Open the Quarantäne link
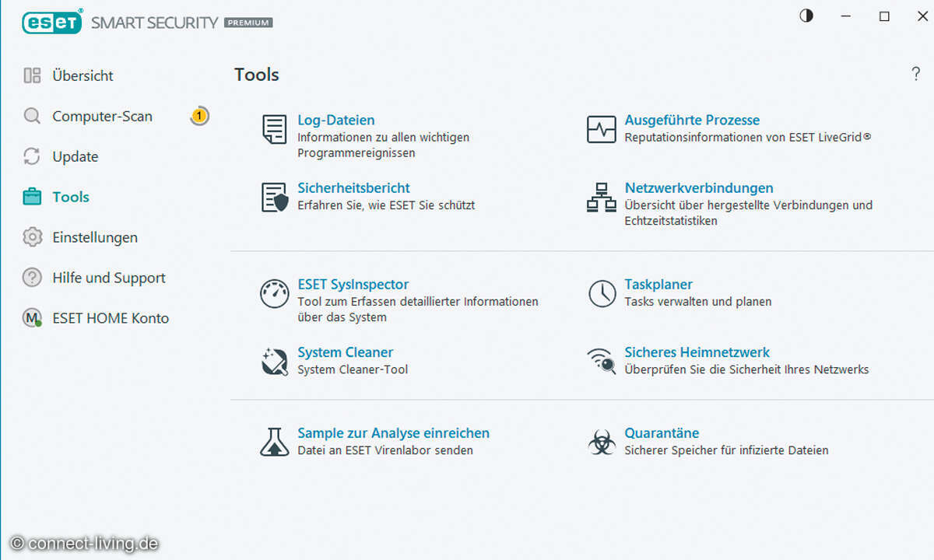Viewport: 934px width, 560px height. pyautogui.click(x=662, y=433)
